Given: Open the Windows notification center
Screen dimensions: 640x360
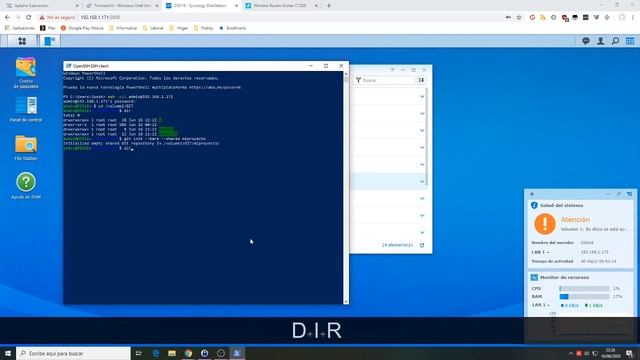Looking at the screenshot, I should (629, 353).
